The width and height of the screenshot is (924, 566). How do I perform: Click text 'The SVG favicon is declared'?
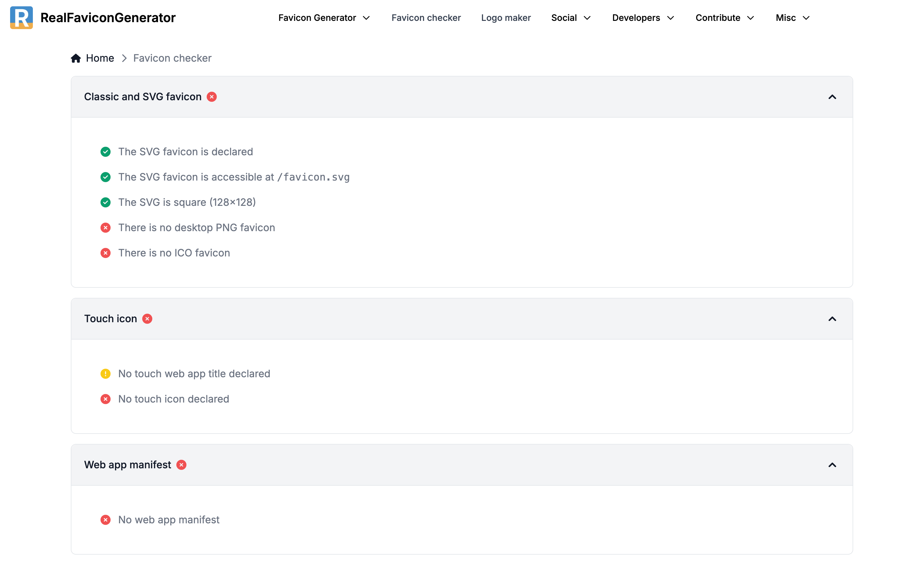185,152
